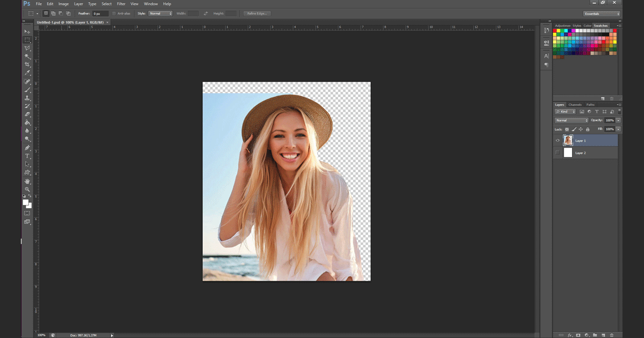This screenshot has width=644, height=338.
Task: Toggle Lock all padlock icon
Action: click(588, 129)
